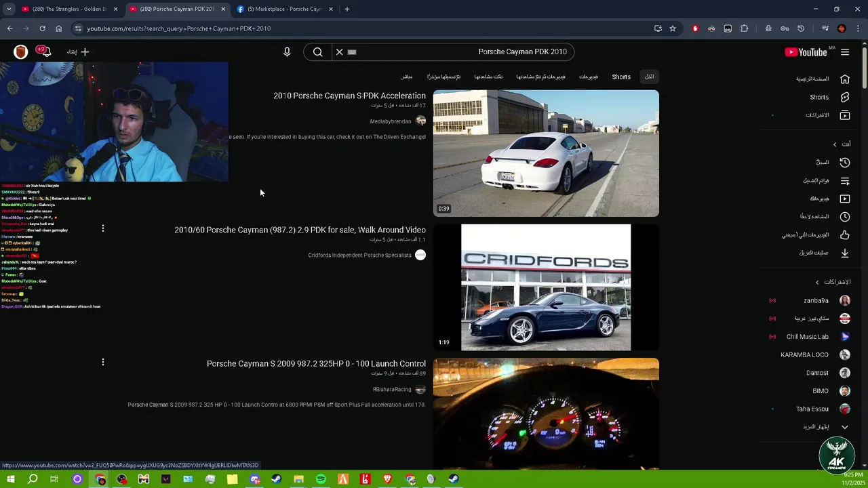Open more options for Launch Control video
Image resolution: width=868 pixels, height=488 pixels.
103,363
